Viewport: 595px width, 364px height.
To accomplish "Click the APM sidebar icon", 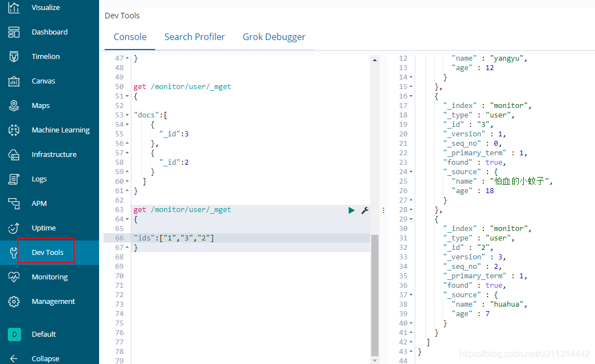I will coord(14,204).
